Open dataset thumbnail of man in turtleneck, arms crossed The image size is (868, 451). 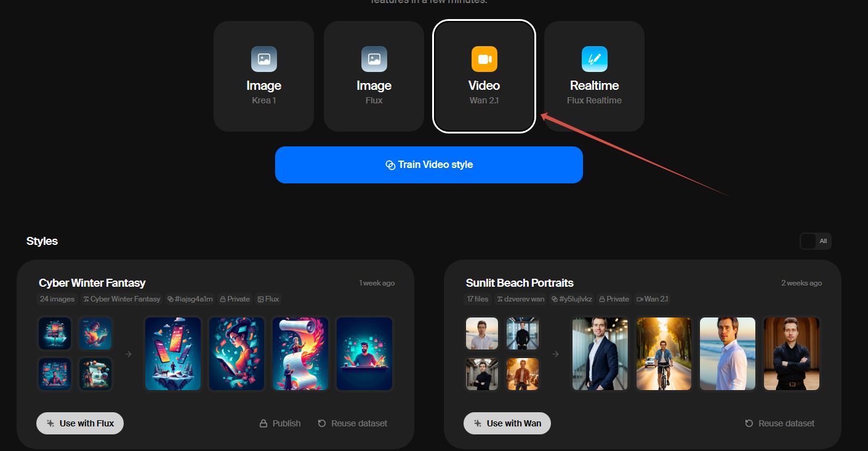[482, 374]
